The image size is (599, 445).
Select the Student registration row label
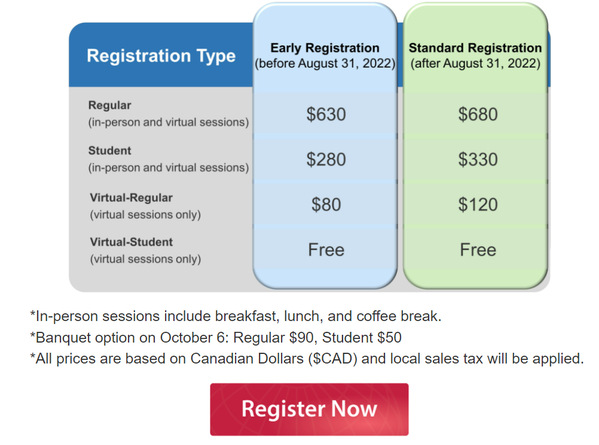click(x=168, y=159)
